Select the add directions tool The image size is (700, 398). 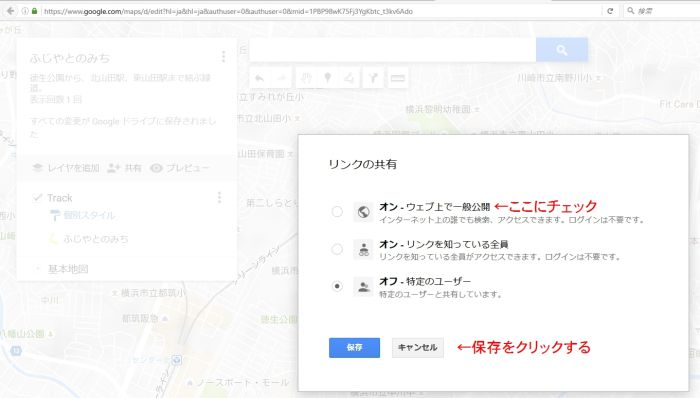(x=373, y=79)
